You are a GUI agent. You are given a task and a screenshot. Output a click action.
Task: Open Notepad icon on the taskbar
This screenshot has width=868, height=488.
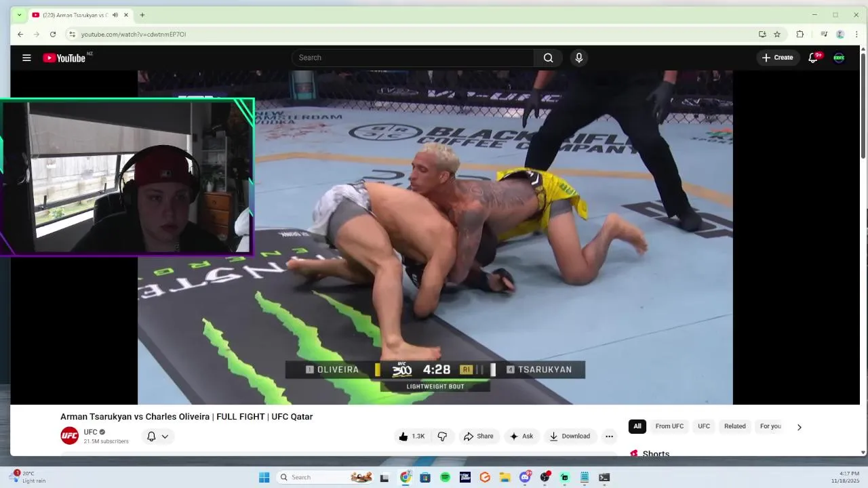point(585,477)
